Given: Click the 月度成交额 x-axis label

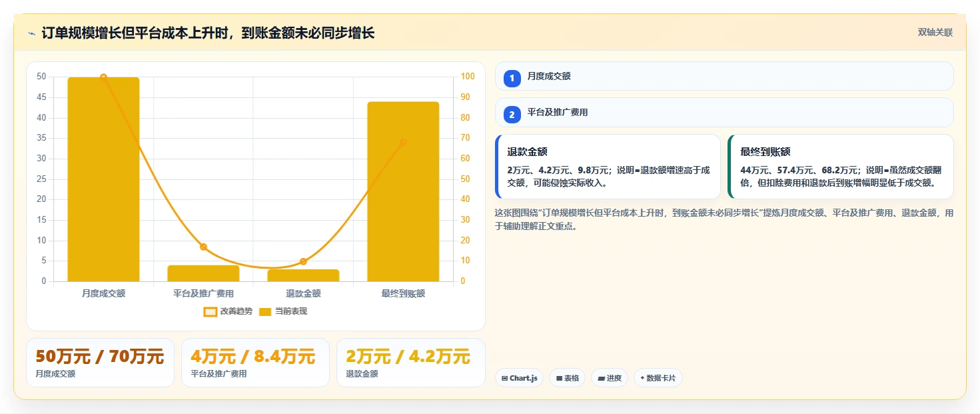Looking at the screenshot, I should 103,293.
